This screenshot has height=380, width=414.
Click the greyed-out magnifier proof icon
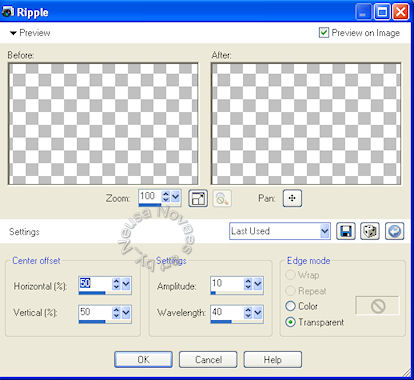click(222, 198)
